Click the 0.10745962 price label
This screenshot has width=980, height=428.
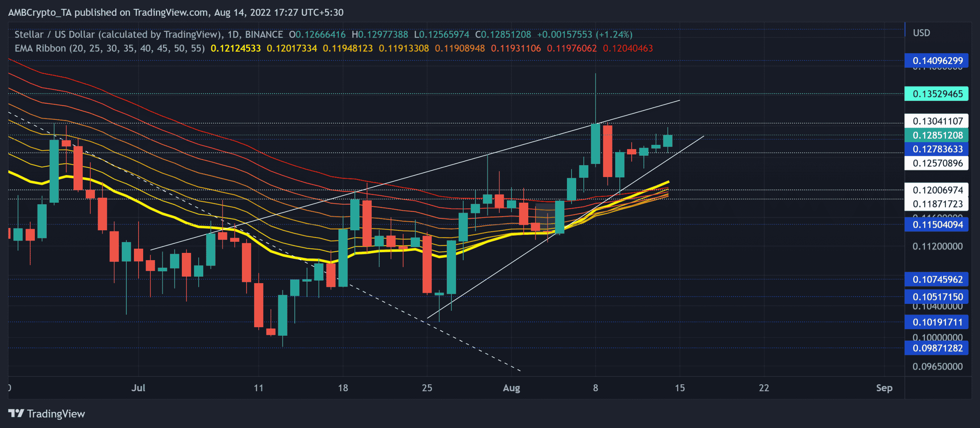tap(936, 279)
